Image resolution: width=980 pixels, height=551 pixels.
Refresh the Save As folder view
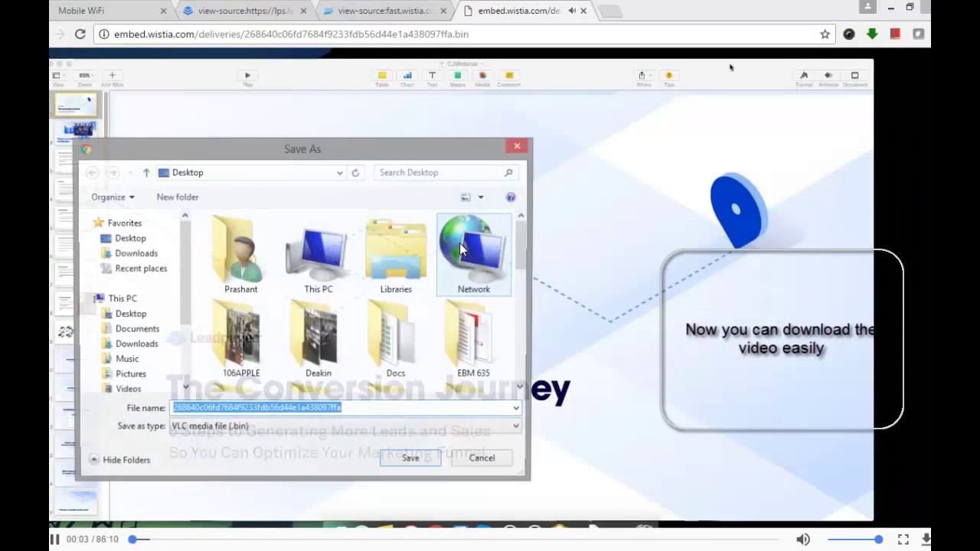[355, 173]
